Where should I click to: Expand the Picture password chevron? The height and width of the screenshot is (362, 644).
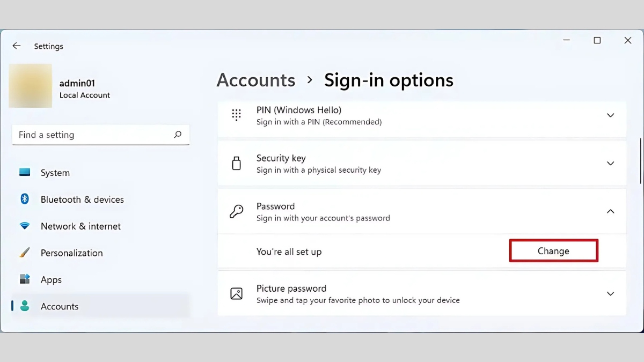pos(610,294)
